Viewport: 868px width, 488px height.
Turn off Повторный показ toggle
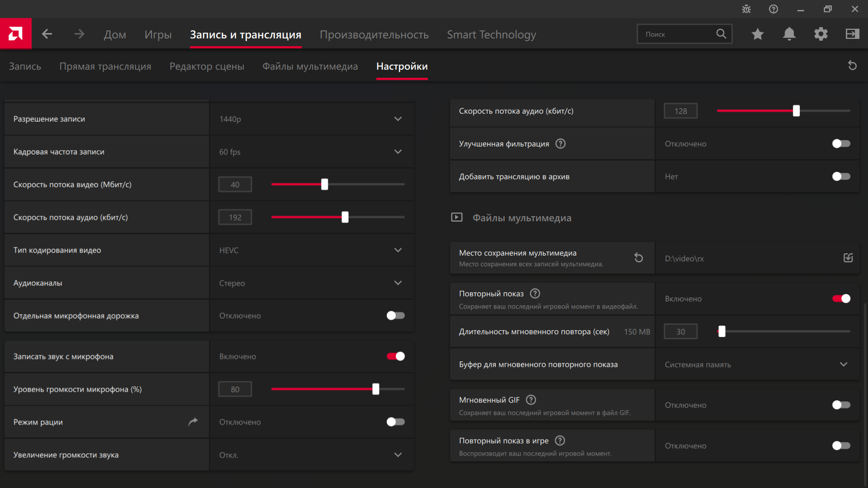click(x=841, y=298)
